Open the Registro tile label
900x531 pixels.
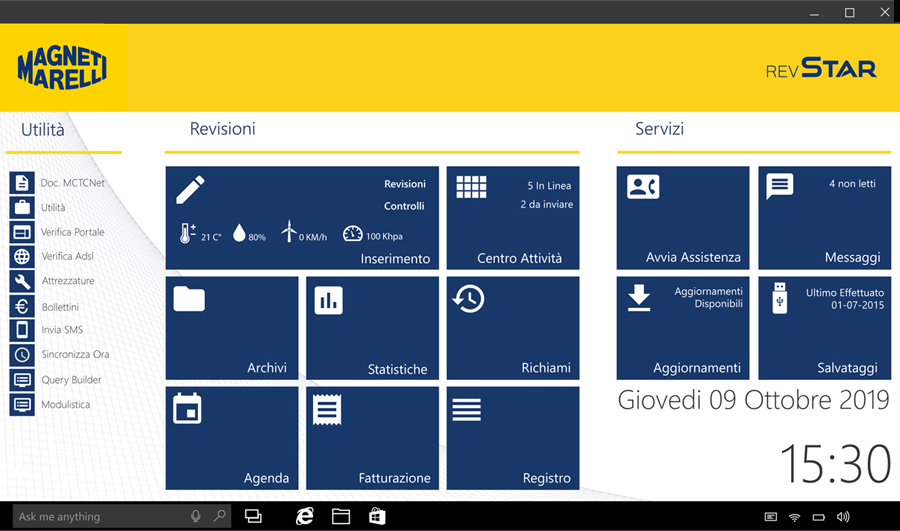coord(546,478)
